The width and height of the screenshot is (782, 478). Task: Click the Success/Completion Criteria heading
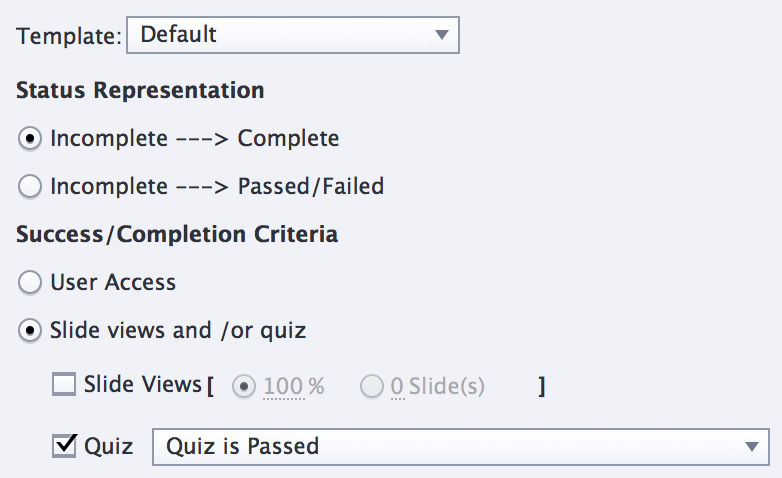[177, 234]
